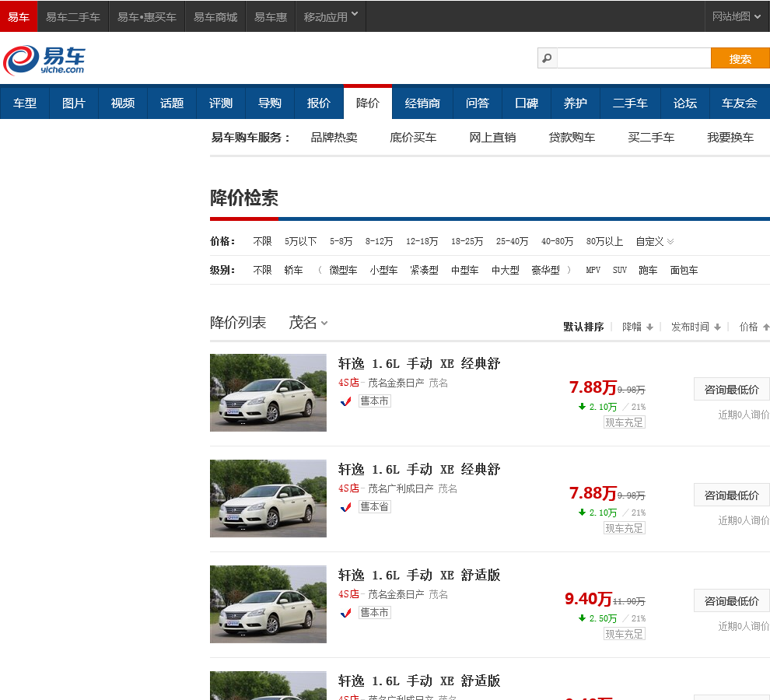Image resolution: width=770 pixels, height=700 pixels.
Task: Select SUV vehicle class filter
Action: 619,271
